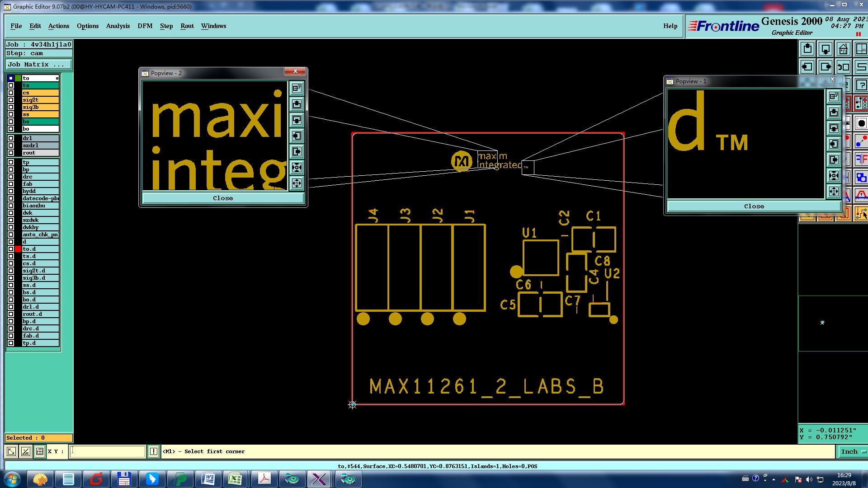Screen dimensions: 868x488
Task: Click the Home view icon
Action: point(844,49)
